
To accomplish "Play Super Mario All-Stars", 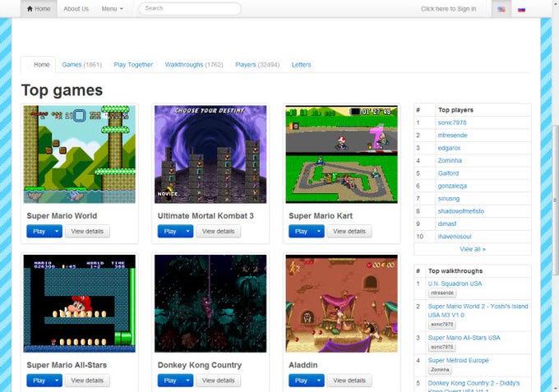I will point(39,380).
